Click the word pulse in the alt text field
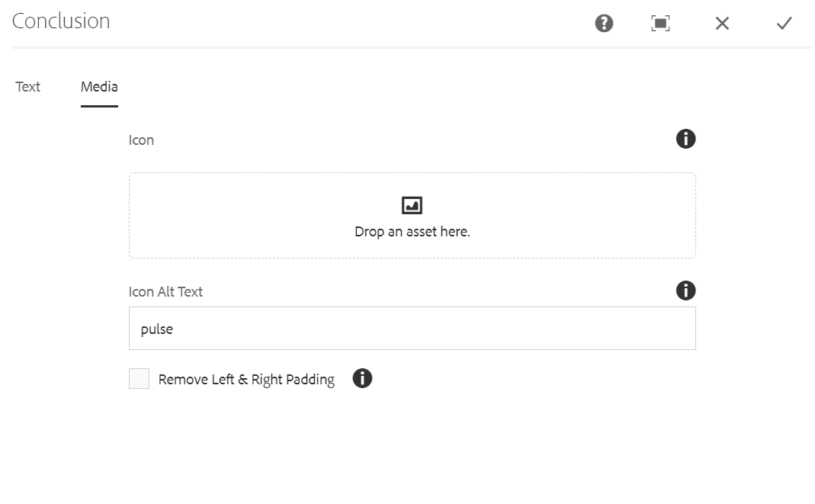This screenshot has width=815, height=504. click(x=157, y=329)
